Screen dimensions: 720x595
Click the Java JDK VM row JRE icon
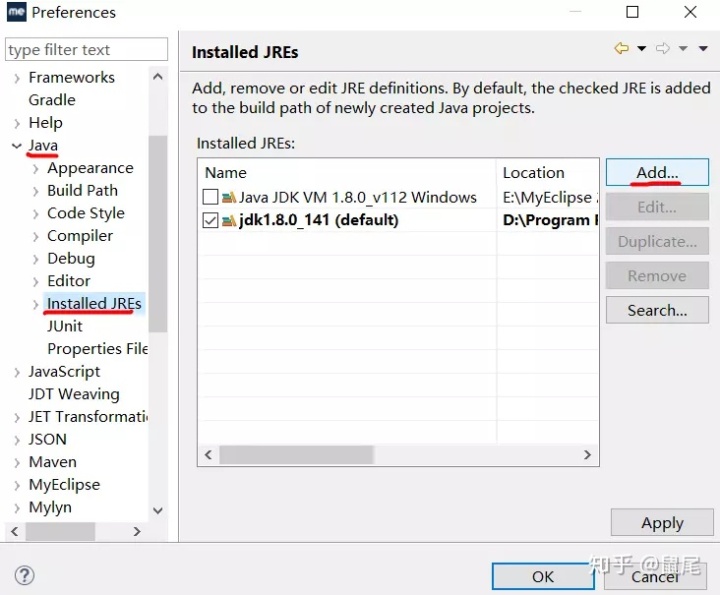pyautogui.click(x=229, y=197)
